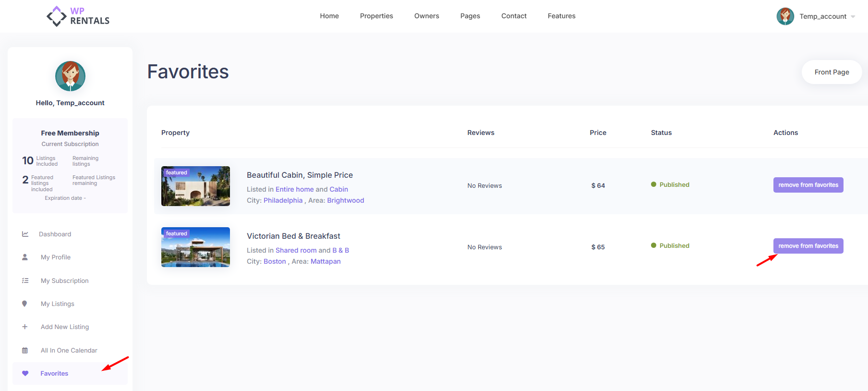868x391 pixels.
Task: Open the Philadelphia city link
Action: point(283,200)
